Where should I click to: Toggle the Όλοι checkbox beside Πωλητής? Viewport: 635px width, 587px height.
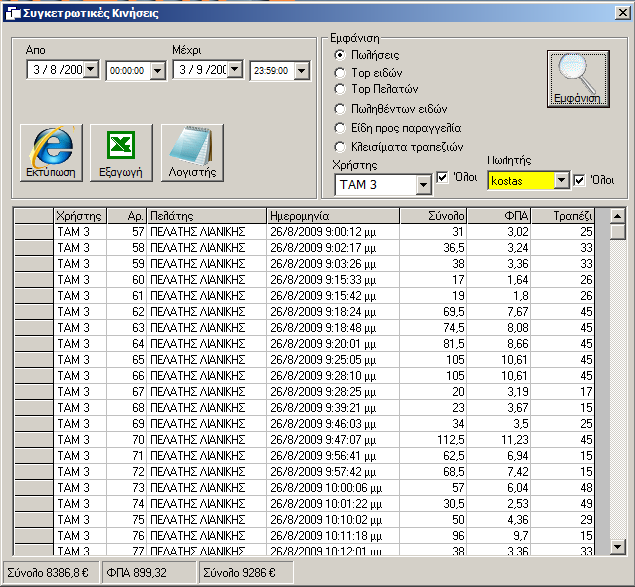click(x=580, y=180)
